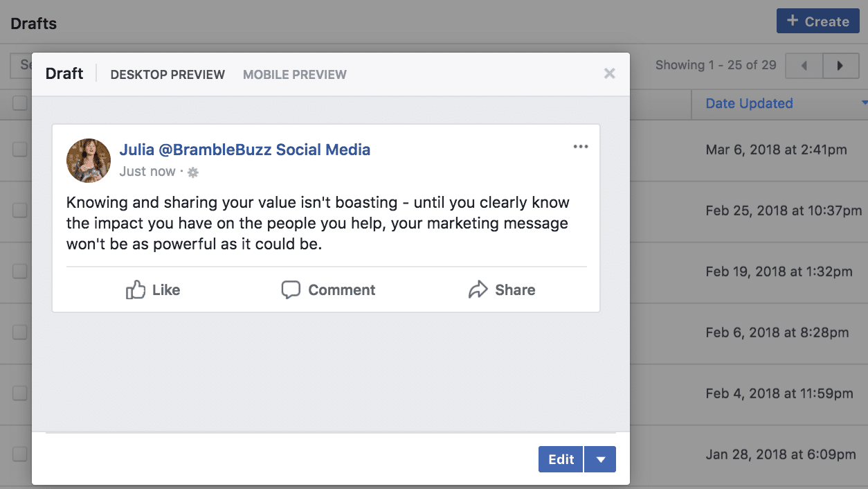The image size is (868, 489).
Task: Click the Comment speech bubble icon
Action: 291,290
